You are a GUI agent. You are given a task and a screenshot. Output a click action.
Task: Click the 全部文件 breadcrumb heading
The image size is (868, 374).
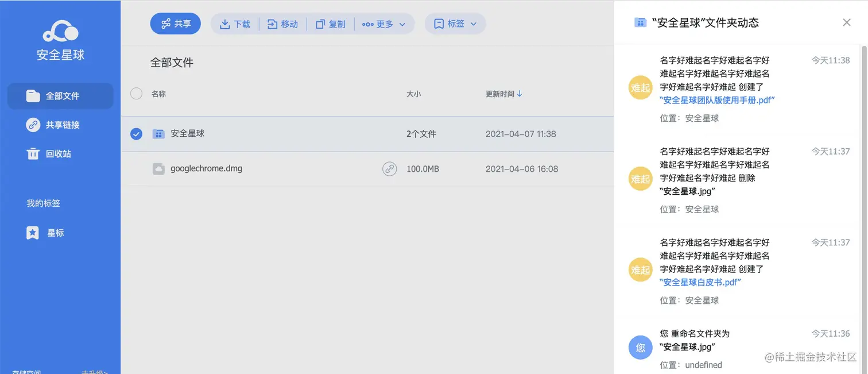coord(172,63)
